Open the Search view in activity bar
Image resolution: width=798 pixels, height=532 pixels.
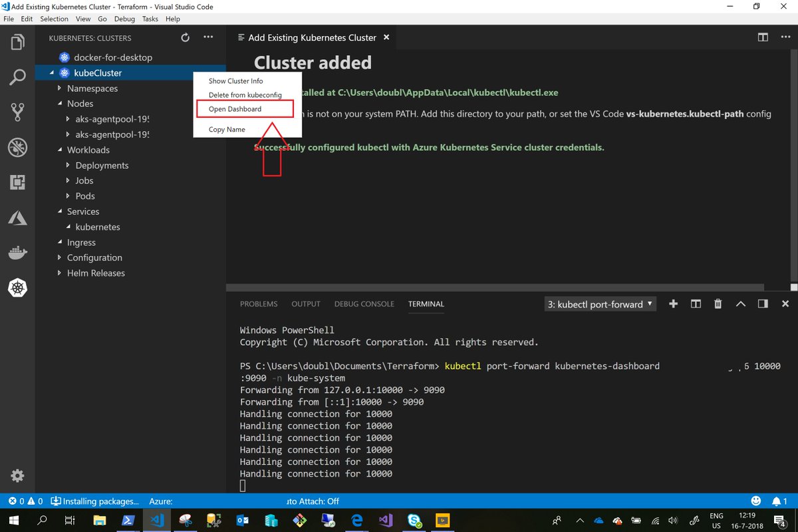coord(17,77)
